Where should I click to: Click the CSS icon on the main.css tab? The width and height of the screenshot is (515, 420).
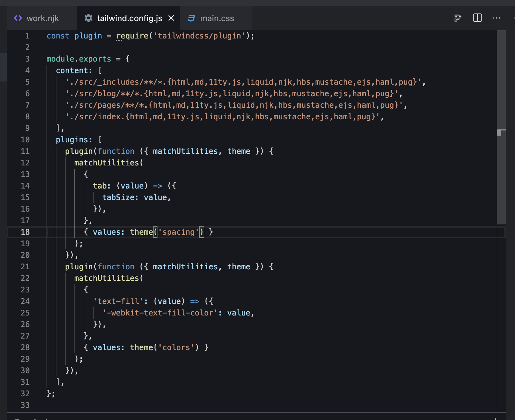(x=191, y=18)
